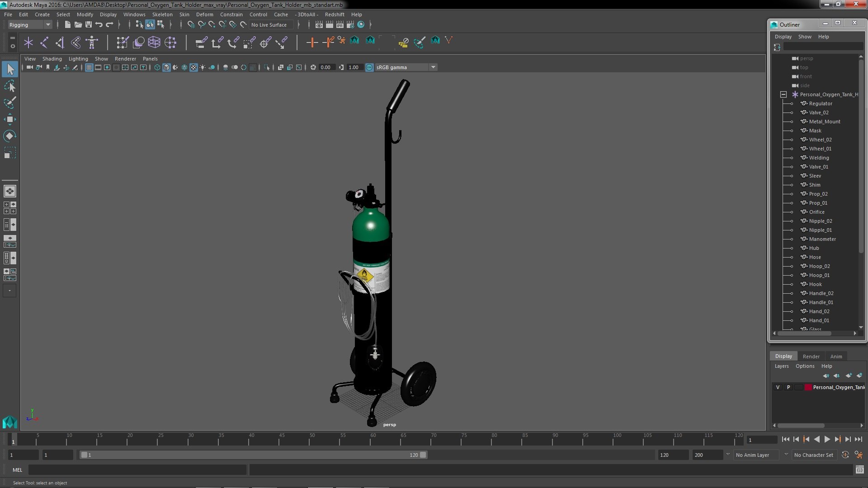Select Regulator in the Outliner
This screenshot has width=868, height=488.
coord(821,103)
